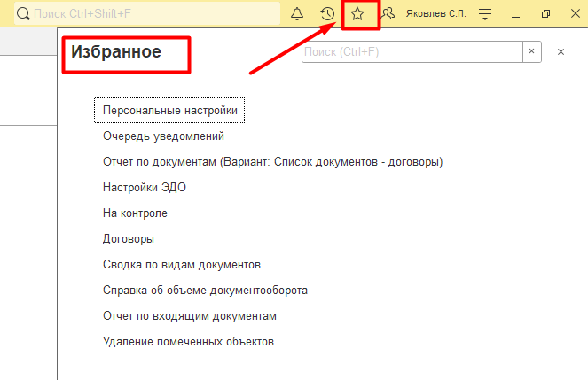
Task: Click the search magnifier icon in top bar
Action: click(x=23, y=14)
